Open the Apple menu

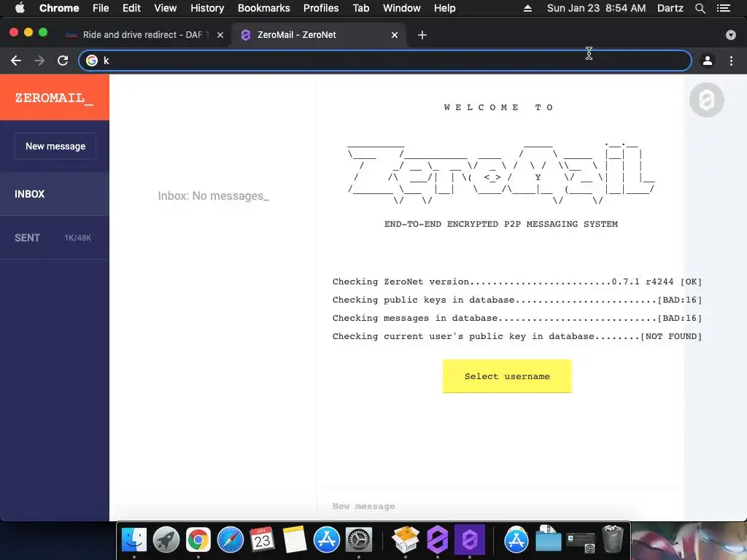20,8
